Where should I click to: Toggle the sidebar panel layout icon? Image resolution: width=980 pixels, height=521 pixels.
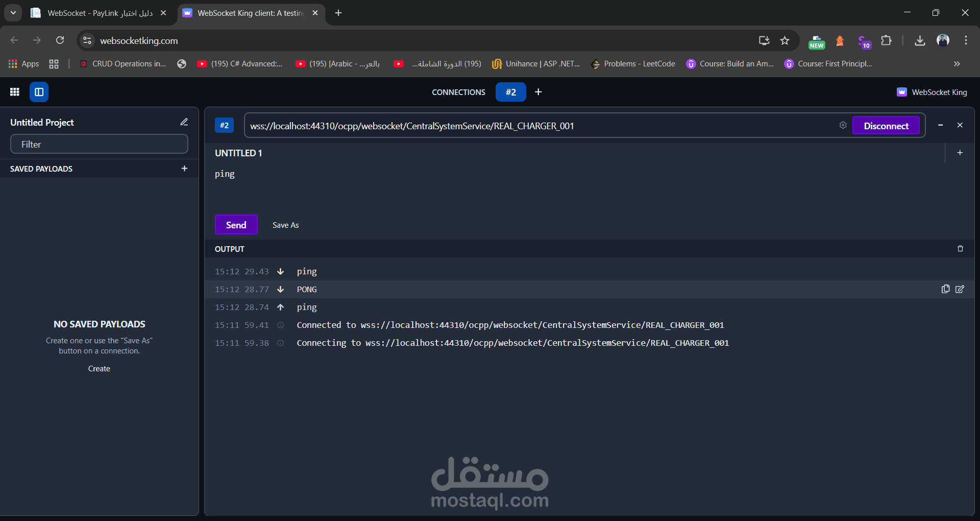point(39,92)
